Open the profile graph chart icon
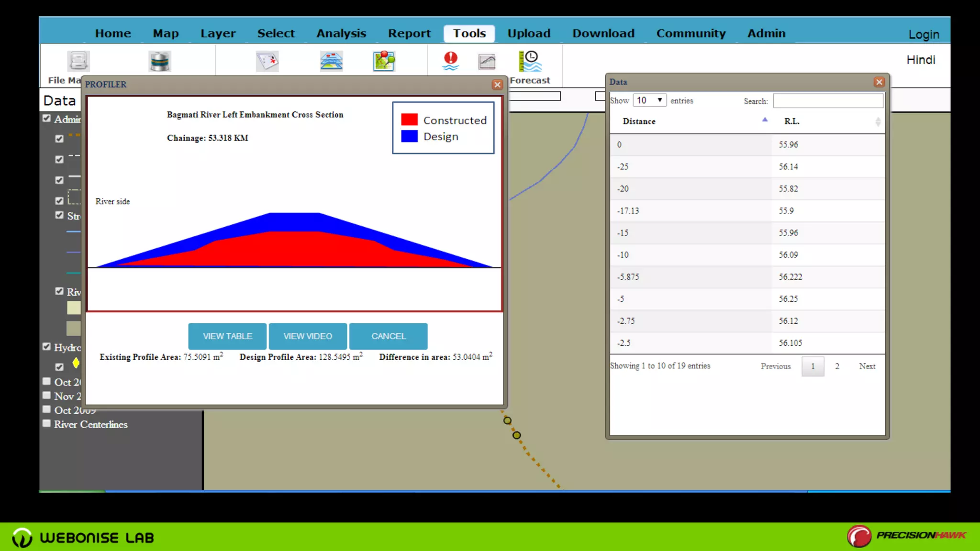Image resolution: width=980 pixels, height=551 pixels. [x=487, y=61]
